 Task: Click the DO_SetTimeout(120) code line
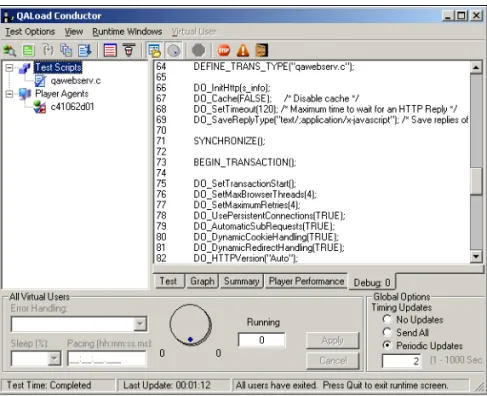pos(325,109)
